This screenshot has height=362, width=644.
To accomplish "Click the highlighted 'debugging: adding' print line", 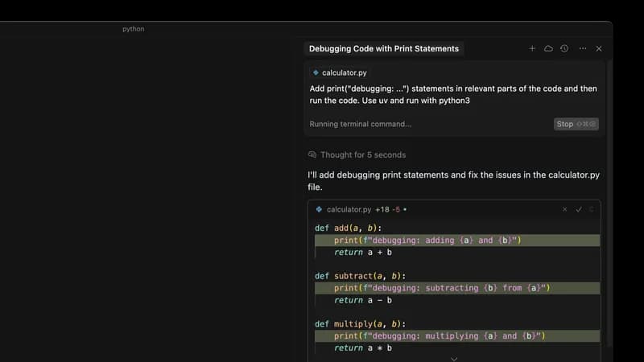I will coord(457,240).
